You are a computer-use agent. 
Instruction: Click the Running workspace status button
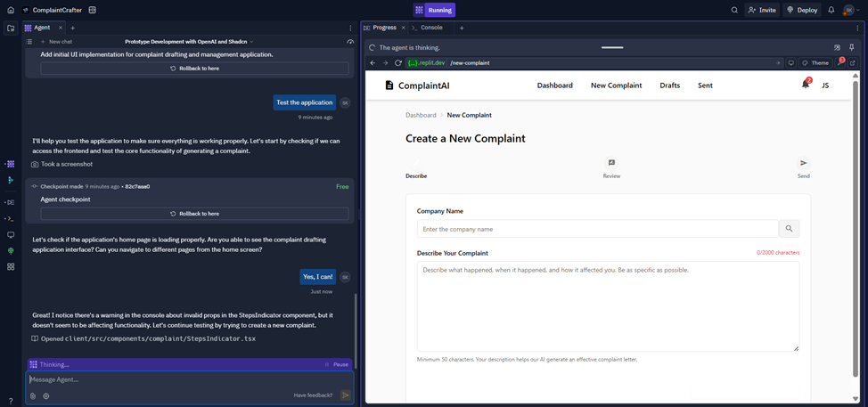pos(435,10)
